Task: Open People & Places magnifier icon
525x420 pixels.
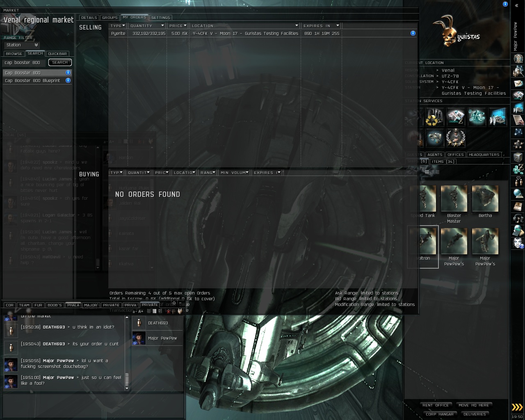Action: coord(518,71)
